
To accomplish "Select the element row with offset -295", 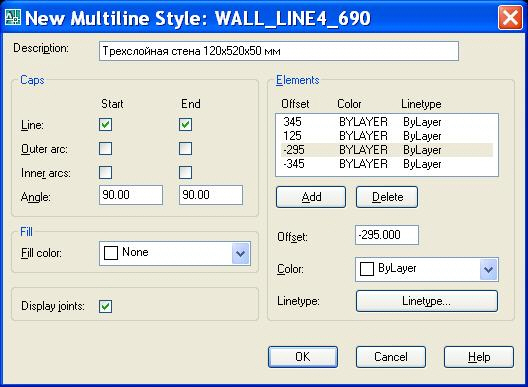I will coord(387,150).
